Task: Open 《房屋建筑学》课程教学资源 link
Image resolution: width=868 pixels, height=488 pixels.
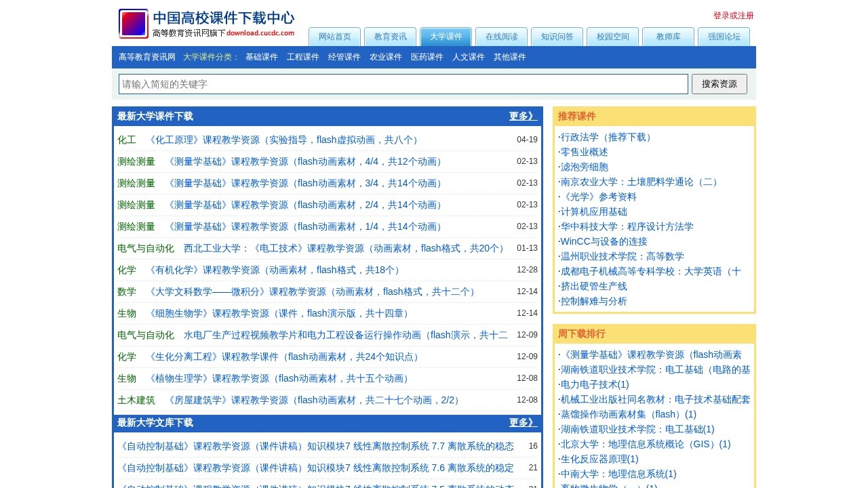Action: click(x=315, y=400)
